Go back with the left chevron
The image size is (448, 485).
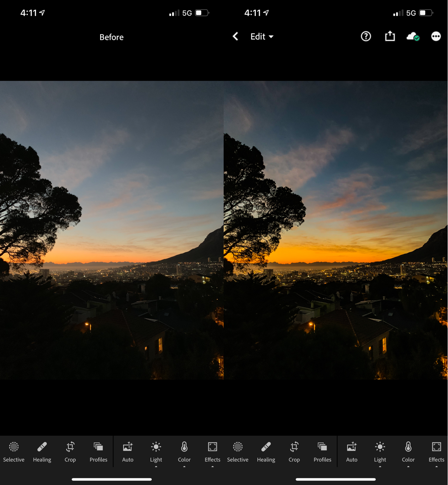[236, 36]
